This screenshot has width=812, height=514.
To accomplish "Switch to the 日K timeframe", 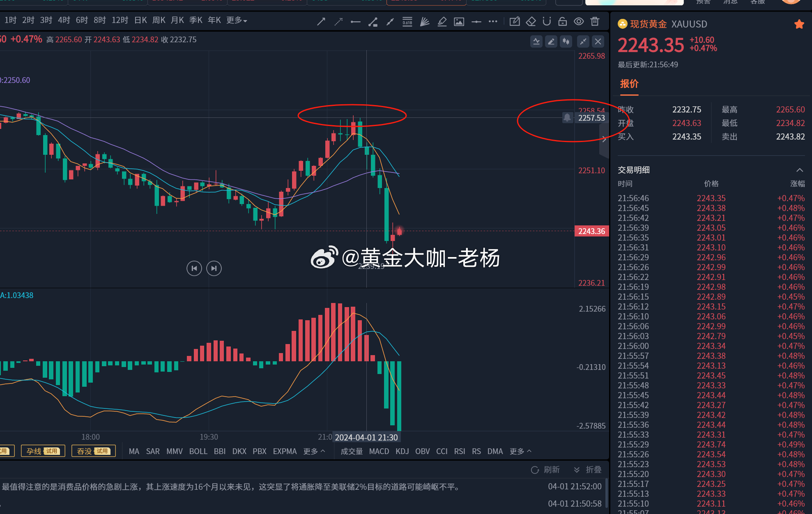I will point(140,20).
